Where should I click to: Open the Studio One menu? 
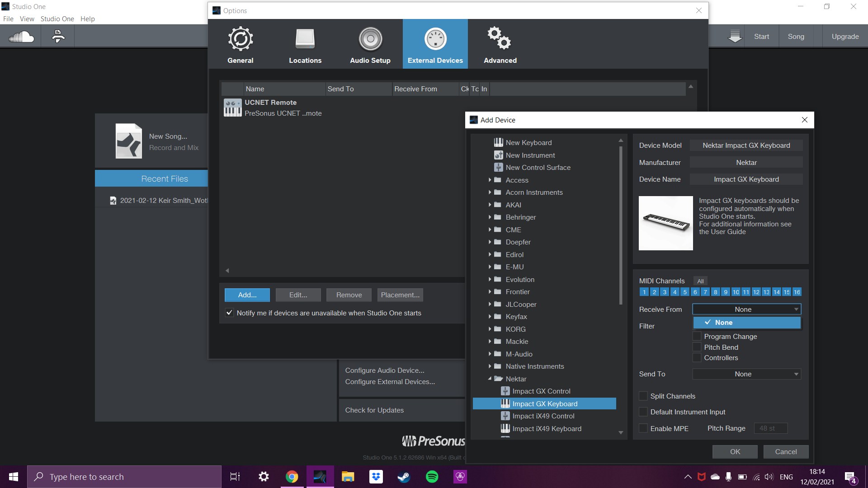57,19
